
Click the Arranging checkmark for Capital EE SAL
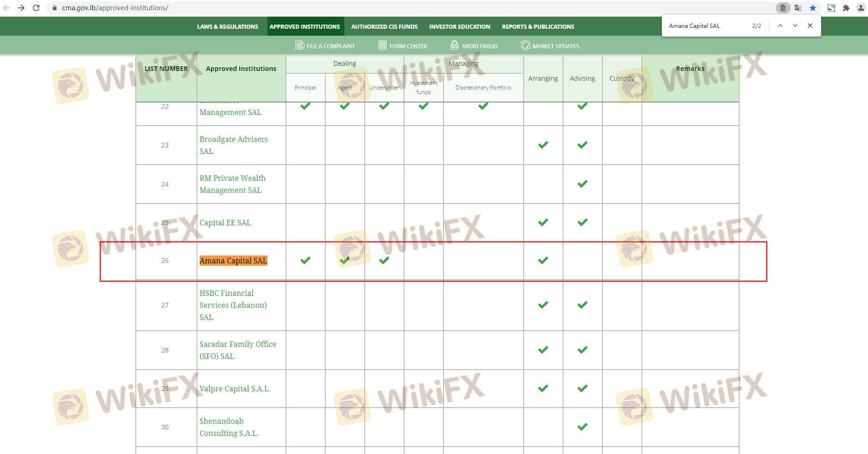click(x=543, y=222)
